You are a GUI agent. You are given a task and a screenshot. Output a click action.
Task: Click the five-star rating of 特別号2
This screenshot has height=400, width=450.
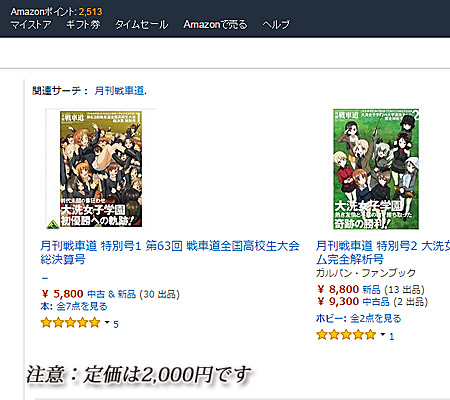click(346, 335)
